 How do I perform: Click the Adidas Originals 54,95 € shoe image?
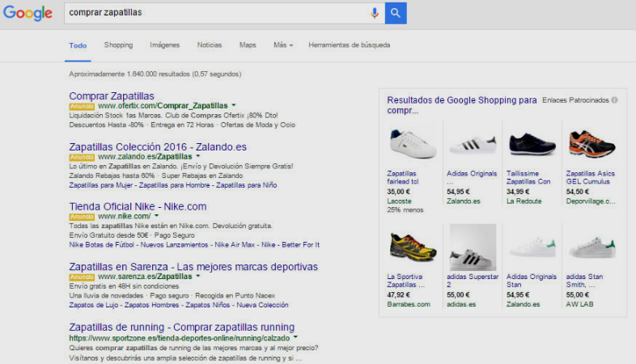[x=472, y=145]
